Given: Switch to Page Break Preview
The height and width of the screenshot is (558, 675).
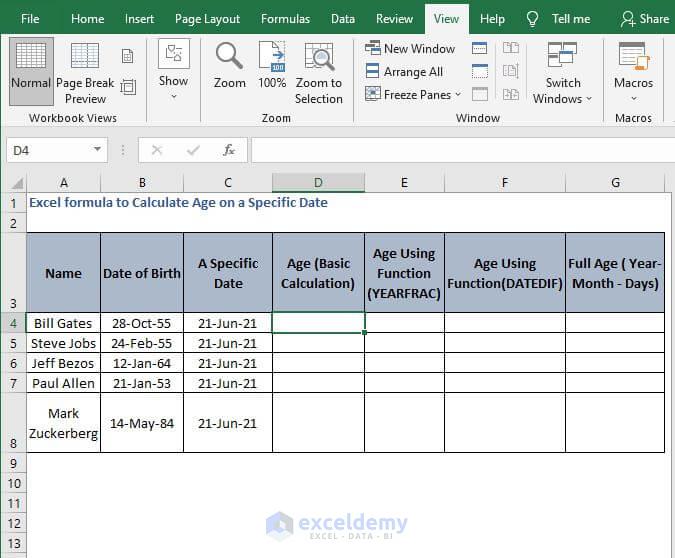Looking at the screenshot, I should [85, 73].
